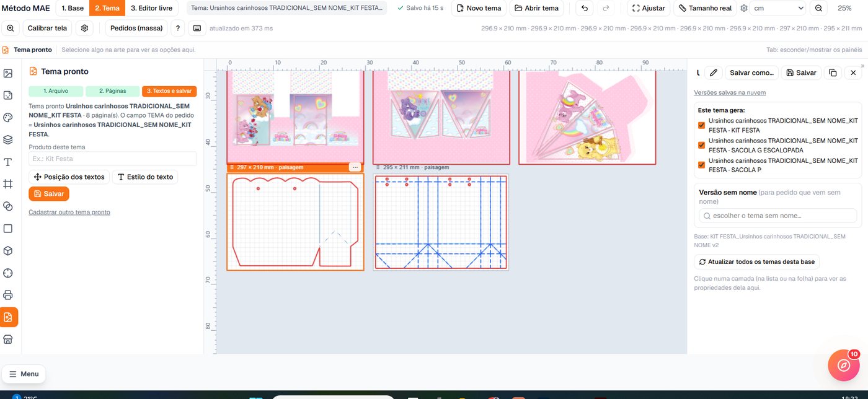Open the printer icon in left sidebar
Screen dimensions: 868x399
click(x=8, y=295)
